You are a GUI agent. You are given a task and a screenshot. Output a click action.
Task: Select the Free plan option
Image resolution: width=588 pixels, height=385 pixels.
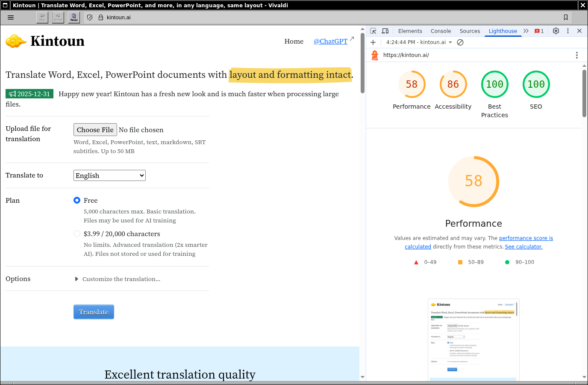tap(77, 200)
